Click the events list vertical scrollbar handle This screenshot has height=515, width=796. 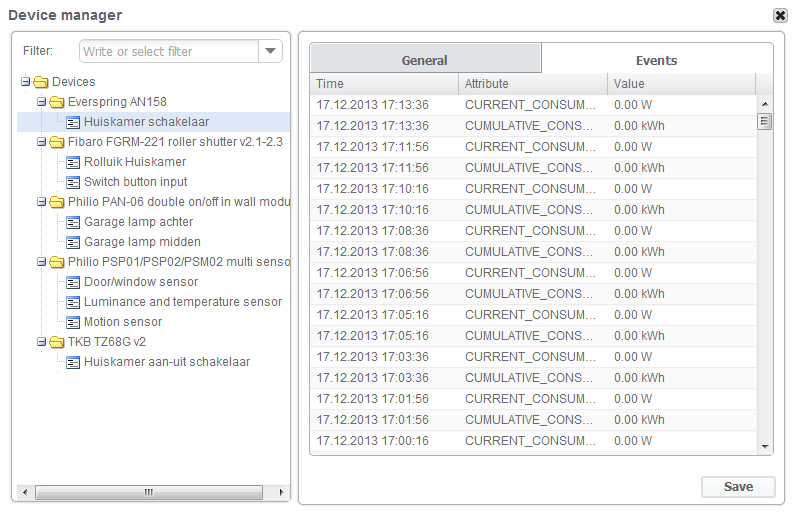(x=765, y=122)
